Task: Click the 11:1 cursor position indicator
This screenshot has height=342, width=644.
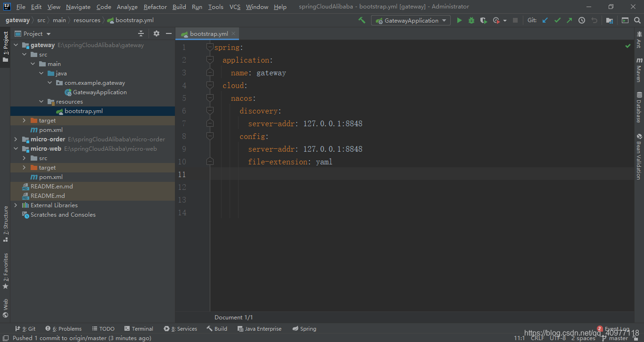Action: pyautogui.click(x=519, y=338)
